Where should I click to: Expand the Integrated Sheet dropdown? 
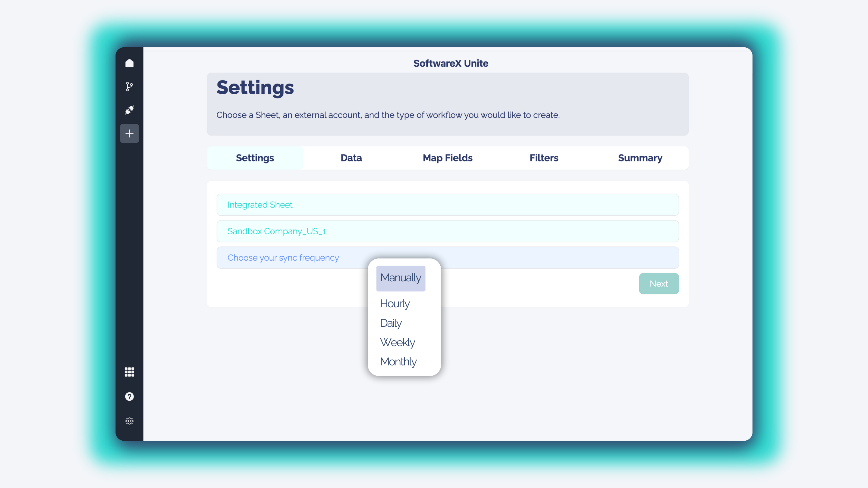(x=448, y=205)
